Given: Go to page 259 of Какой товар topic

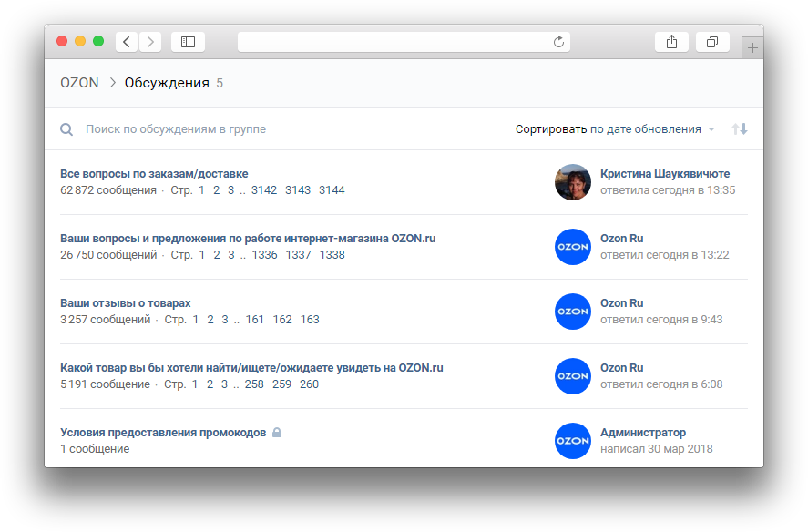Looking at the screenshot, I should click(281, 384).
